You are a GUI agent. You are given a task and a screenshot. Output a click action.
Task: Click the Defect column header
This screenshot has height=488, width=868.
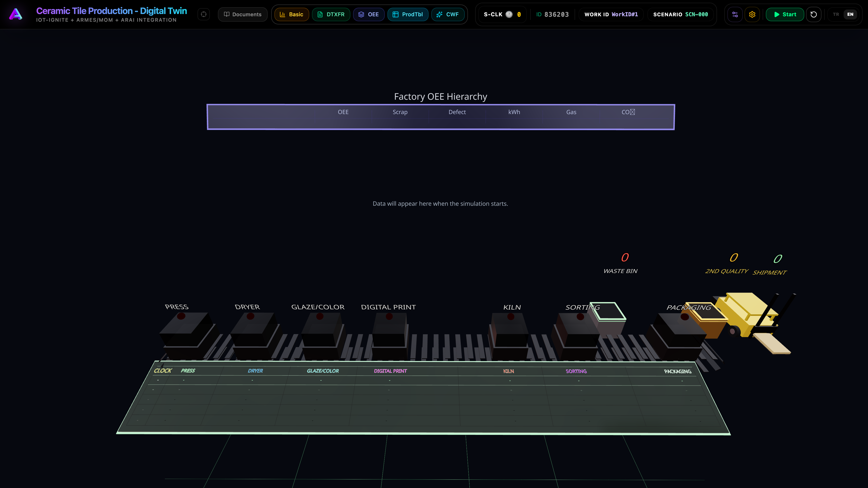457,112
